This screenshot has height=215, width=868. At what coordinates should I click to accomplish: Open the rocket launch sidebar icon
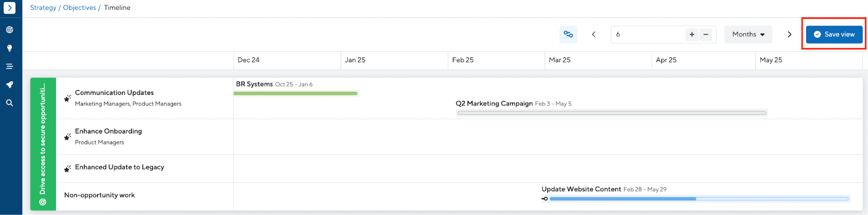coord(10,85)
